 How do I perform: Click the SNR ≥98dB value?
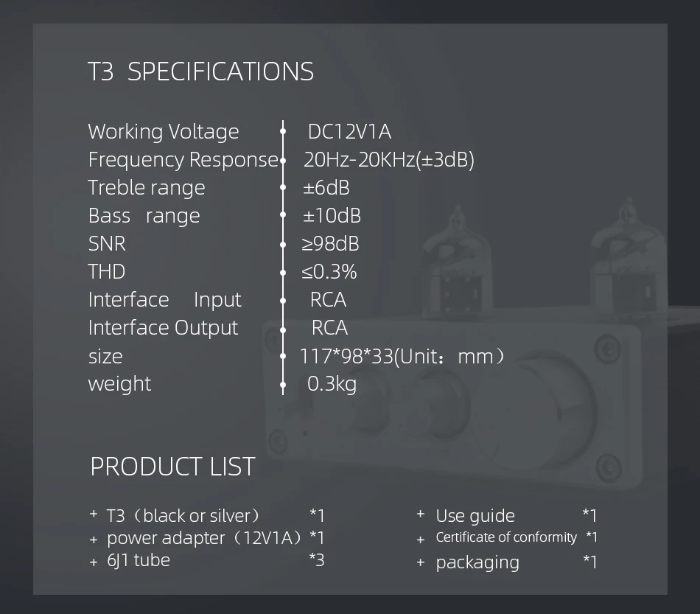click(x=330, y=244)
